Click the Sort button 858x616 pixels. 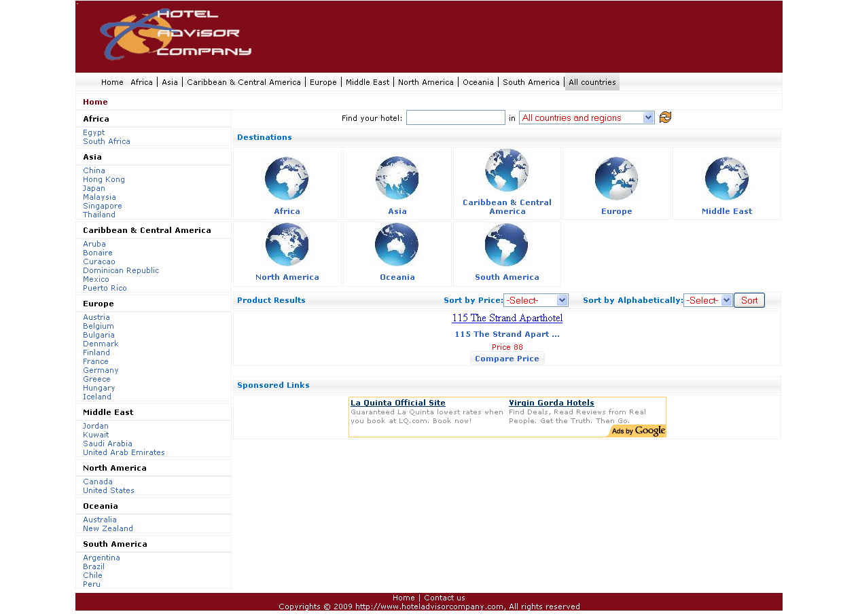pyautogui.click(x=749, y=300)
